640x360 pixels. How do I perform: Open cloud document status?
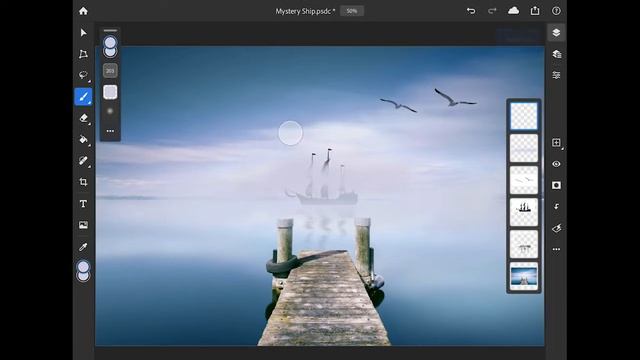513,11
